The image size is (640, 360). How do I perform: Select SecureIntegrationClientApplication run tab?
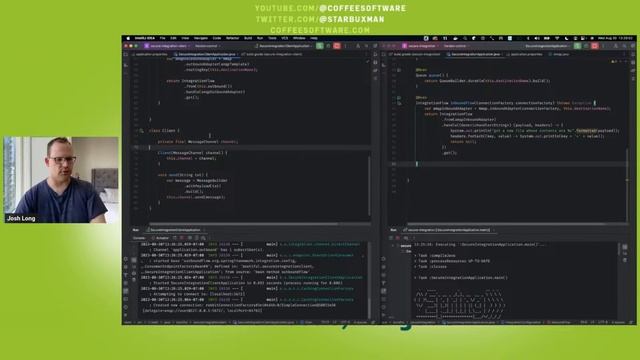175,230
